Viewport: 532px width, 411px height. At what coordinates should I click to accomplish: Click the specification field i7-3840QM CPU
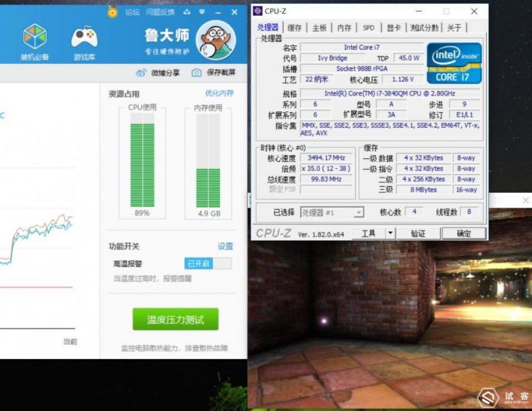pyautogui.click(x=390, y=93)
